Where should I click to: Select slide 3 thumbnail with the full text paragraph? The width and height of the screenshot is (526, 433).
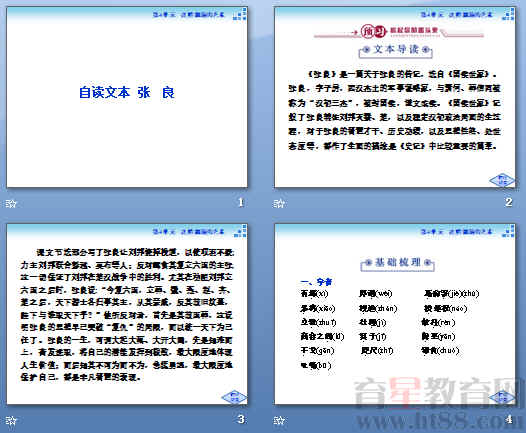pos(127,314)
